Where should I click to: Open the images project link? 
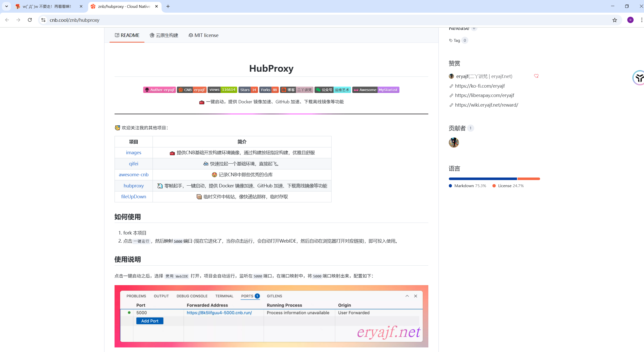pos(134,153)
